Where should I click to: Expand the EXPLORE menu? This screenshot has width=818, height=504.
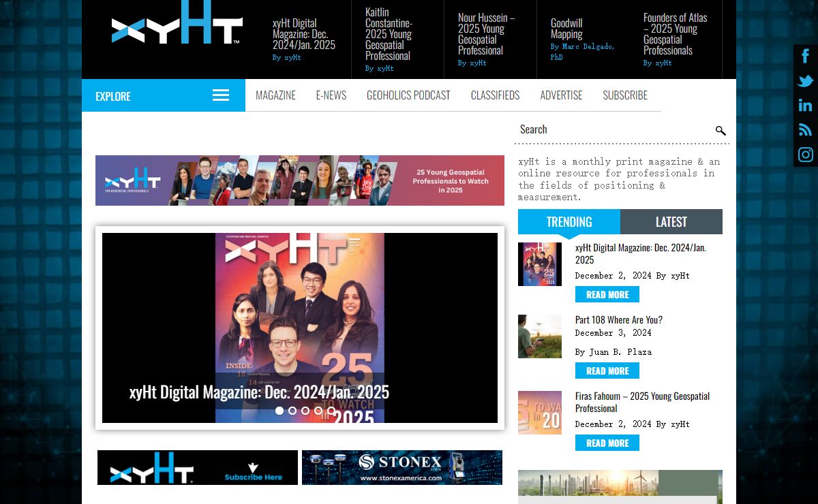click(164, 95)
